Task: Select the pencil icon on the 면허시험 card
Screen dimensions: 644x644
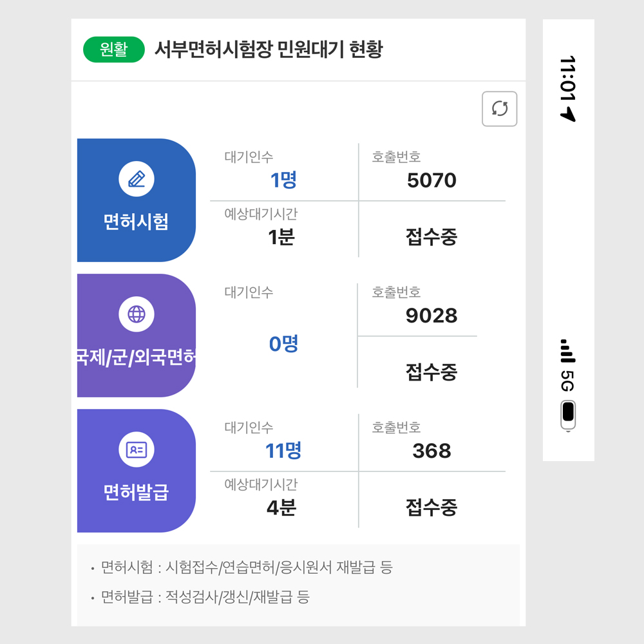Action: [135, 179]
